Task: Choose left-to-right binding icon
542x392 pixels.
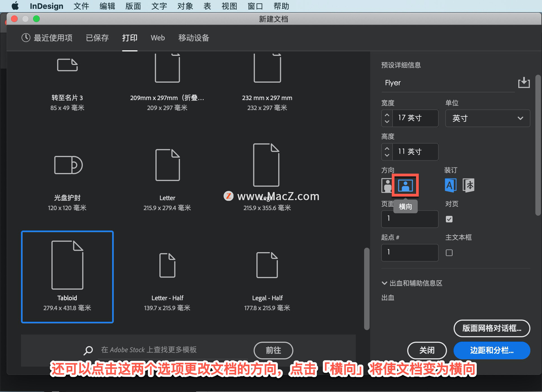Action: (451, 186)
